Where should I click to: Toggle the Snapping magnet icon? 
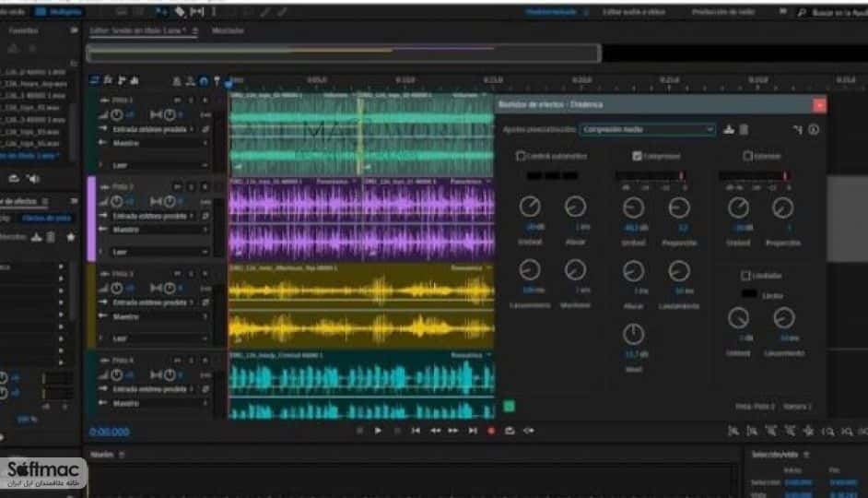[x=204, y=81]
